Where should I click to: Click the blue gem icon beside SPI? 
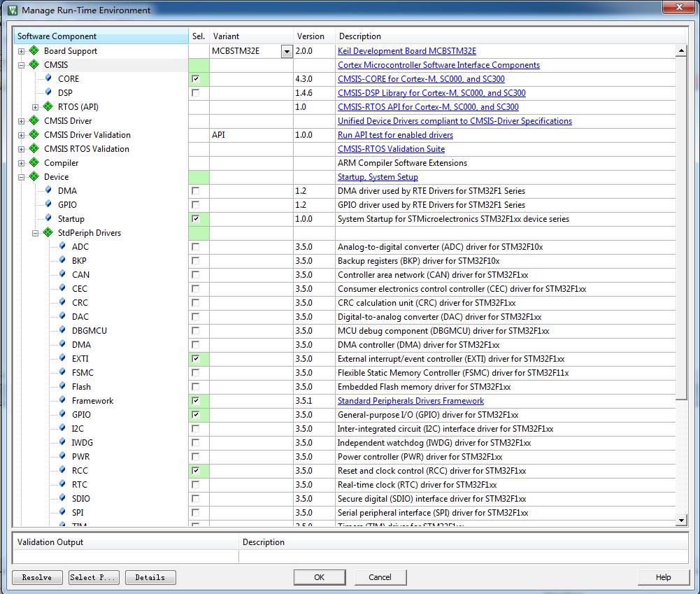click(x=62, y=512)
